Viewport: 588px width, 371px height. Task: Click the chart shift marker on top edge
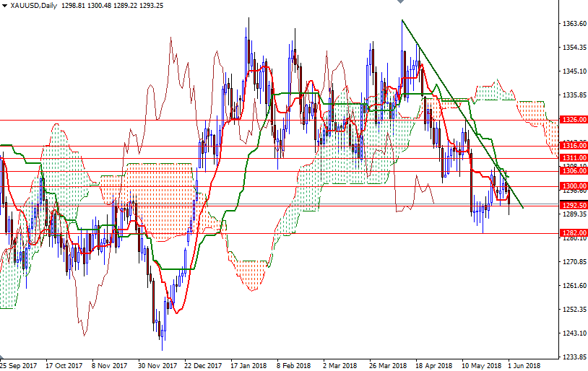pos(402,3)
